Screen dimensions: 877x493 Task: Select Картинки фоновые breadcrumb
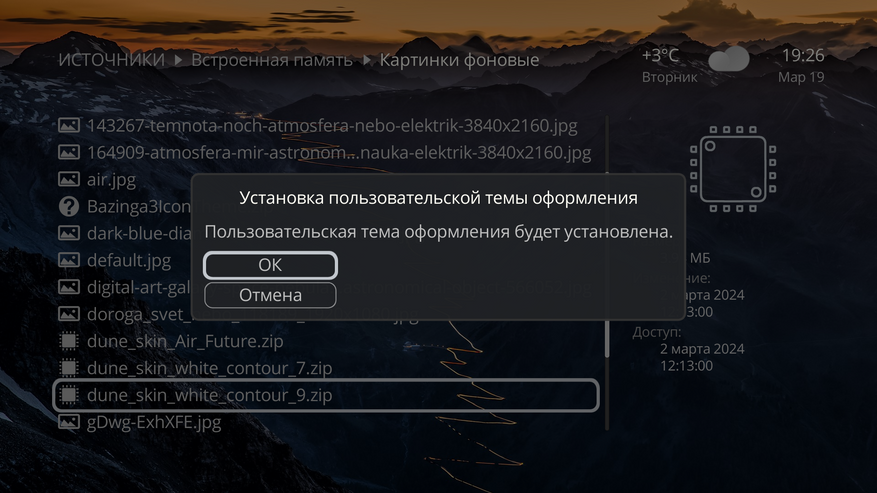point(459,60)
